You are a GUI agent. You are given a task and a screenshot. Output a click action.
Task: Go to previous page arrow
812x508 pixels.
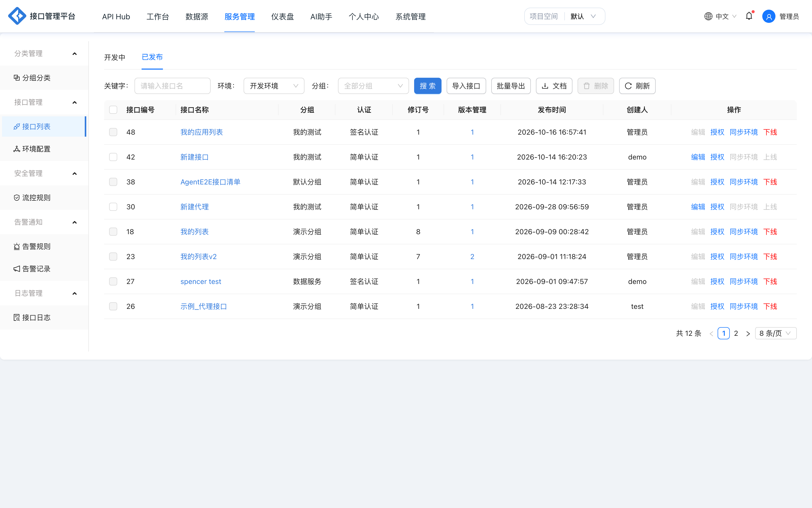click(x=711, y=334)
